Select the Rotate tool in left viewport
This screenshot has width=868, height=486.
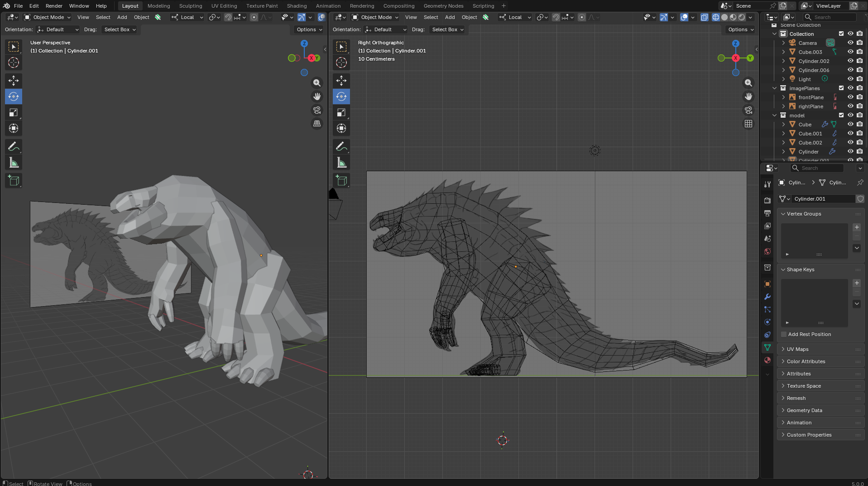pos(14,96)
